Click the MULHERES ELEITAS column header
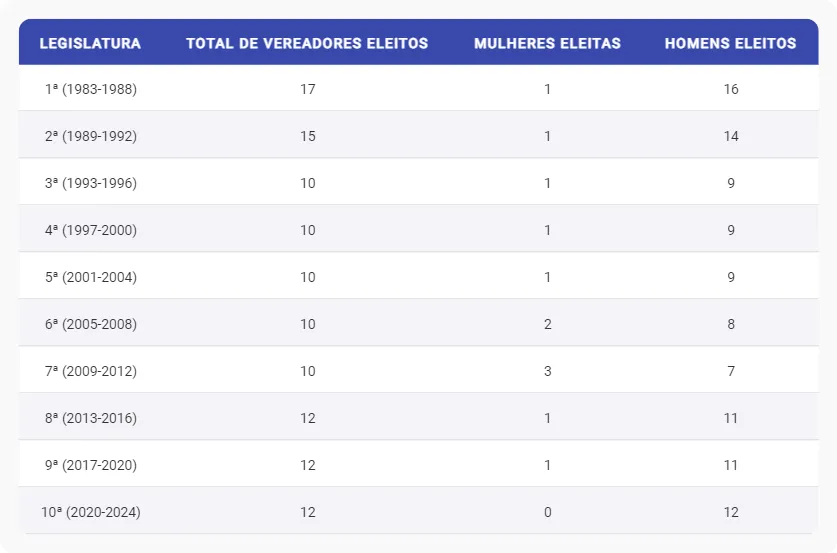This screenshot has width=837, height=553. (x=547, y=44)
